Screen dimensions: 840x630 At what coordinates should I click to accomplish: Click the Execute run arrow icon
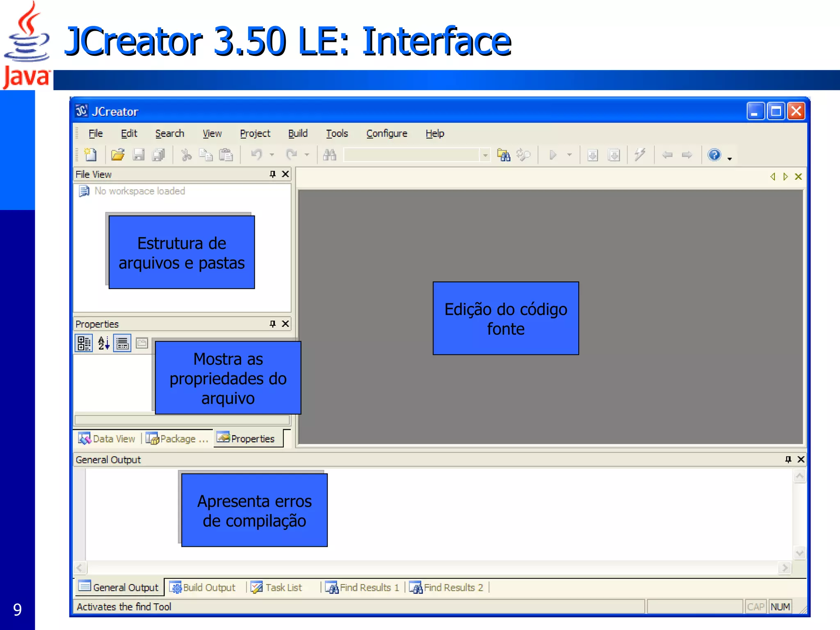(553, 155)
